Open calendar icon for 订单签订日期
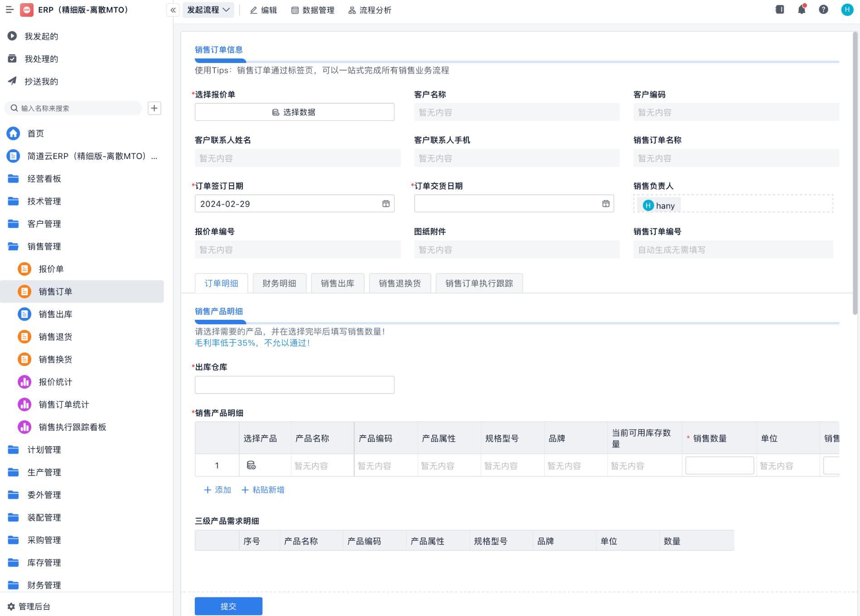The width and height of the screenshot is (860, 616). pos(386,204)
